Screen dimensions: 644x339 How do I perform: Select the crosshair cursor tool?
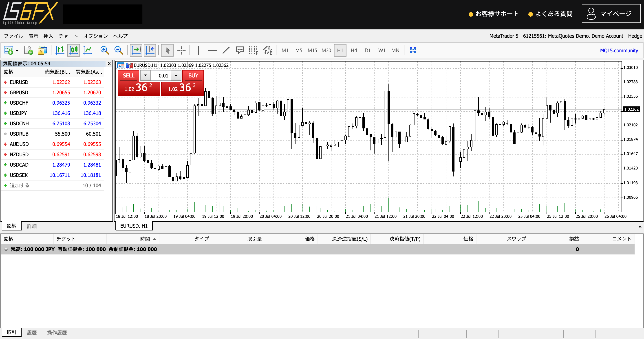[x=181, y=50]
